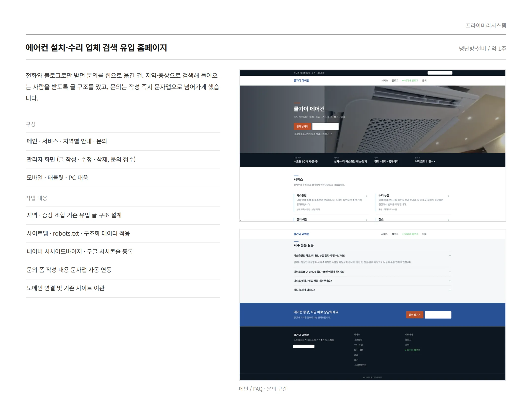Click the '에어컨 증상, 지금 바로 상담하세요' banner heading
Viewport: 532px width, 413px height.
[x=316, y=312]
